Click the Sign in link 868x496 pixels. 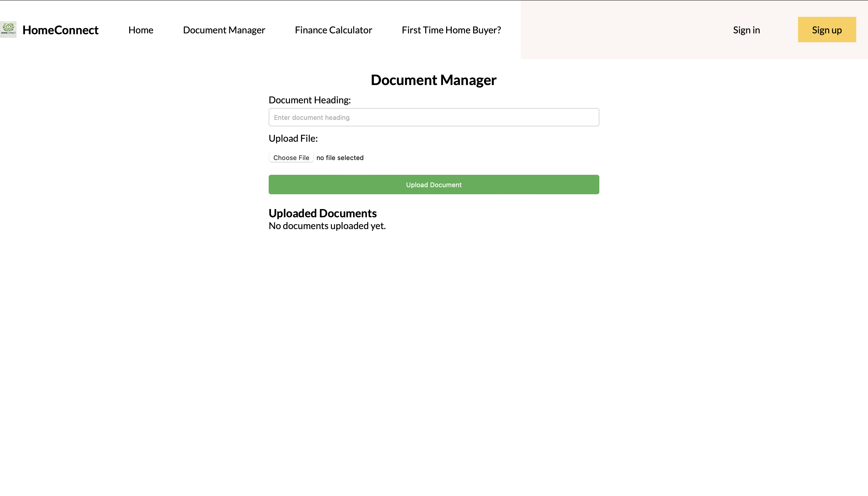coord(746,30)
